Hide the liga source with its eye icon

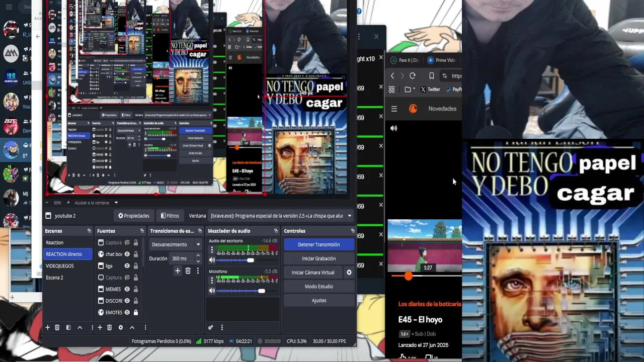point(127,266)
